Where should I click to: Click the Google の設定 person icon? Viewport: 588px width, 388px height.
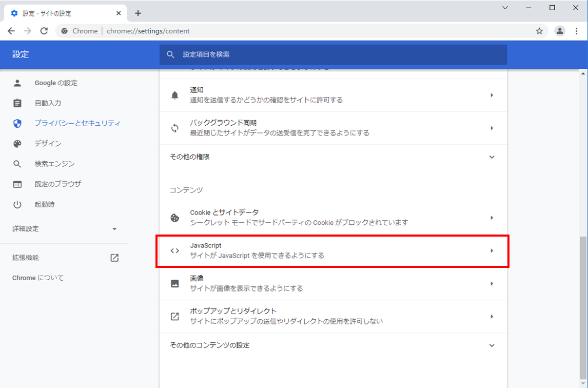[x=17, y=83]
